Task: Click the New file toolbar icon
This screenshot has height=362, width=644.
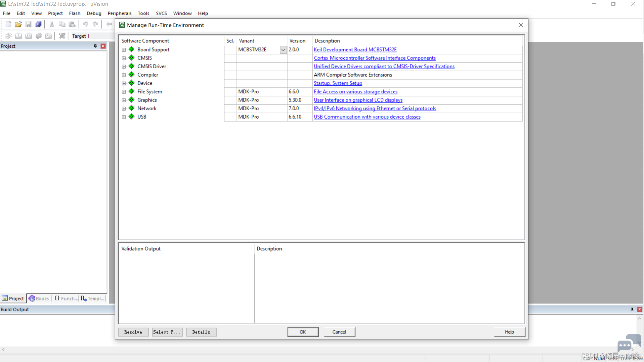Action: pos(8,24)
